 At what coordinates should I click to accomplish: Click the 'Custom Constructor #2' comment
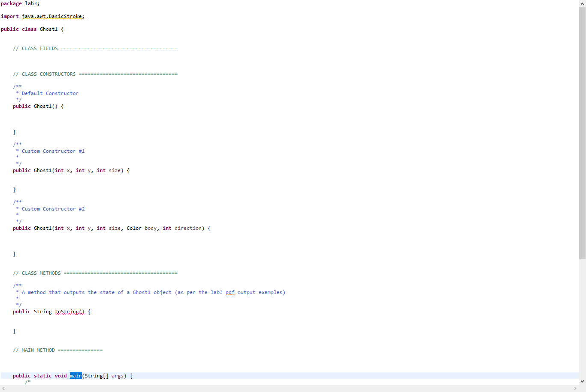tap(53, 208)
